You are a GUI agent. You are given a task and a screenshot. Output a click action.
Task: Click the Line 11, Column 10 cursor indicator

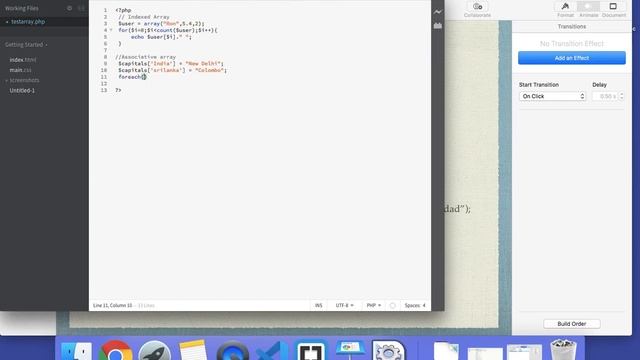tap(112, 305)
